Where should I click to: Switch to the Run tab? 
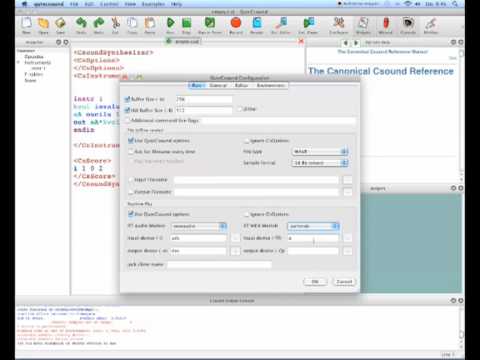tap(197, 86)
